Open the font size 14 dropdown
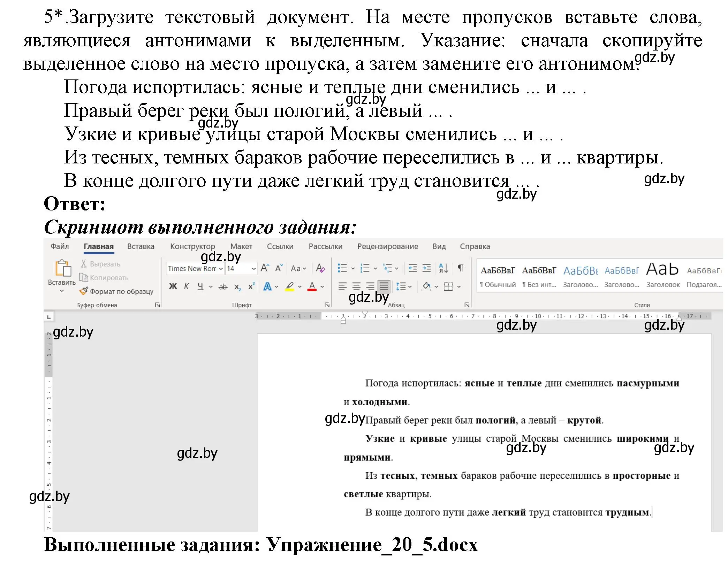Screen dimensions: 728x576 coord(253,269)
